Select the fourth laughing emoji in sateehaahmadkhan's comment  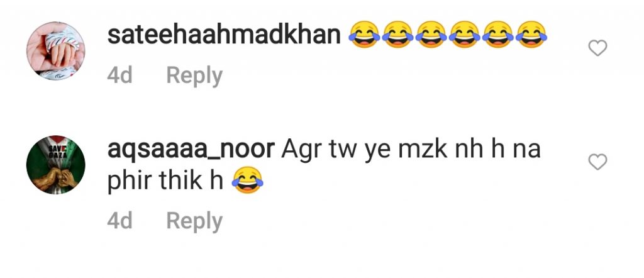tap(464, 35)
